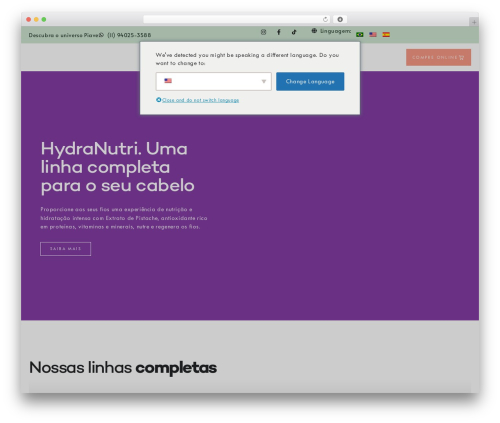Click the phone number (11) 94025-3588
500x423 pixels.
click(129, 35)
